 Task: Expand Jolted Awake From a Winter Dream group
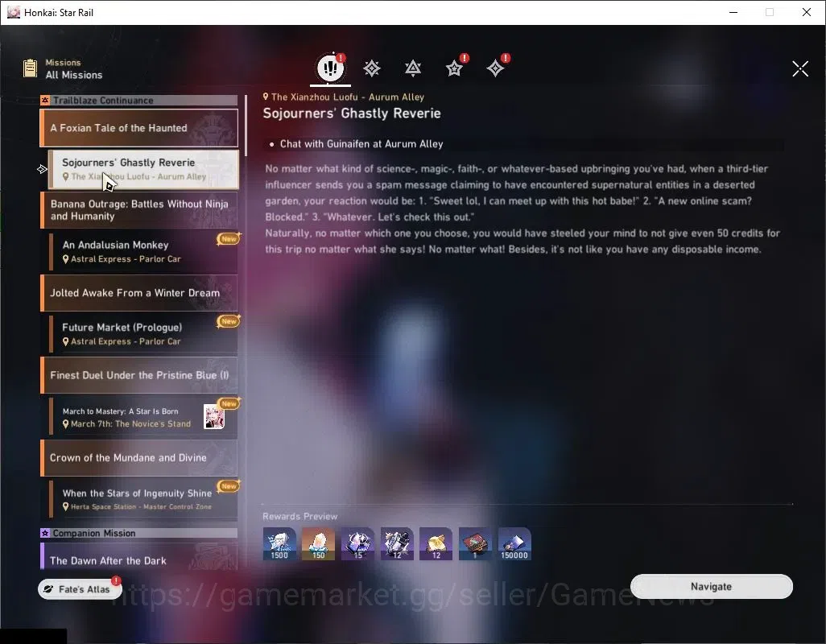139,293
